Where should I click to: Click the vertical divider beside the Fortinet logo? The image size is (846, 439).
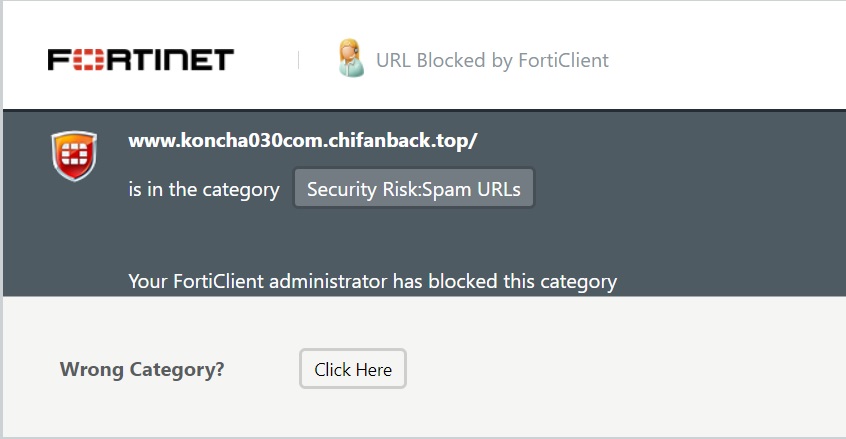coord(298,60)
